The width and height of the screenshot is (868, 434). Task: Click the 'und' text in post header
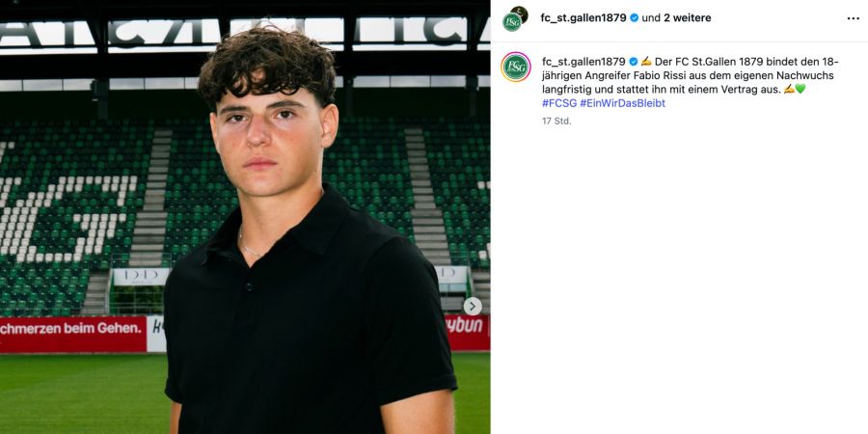651,17
